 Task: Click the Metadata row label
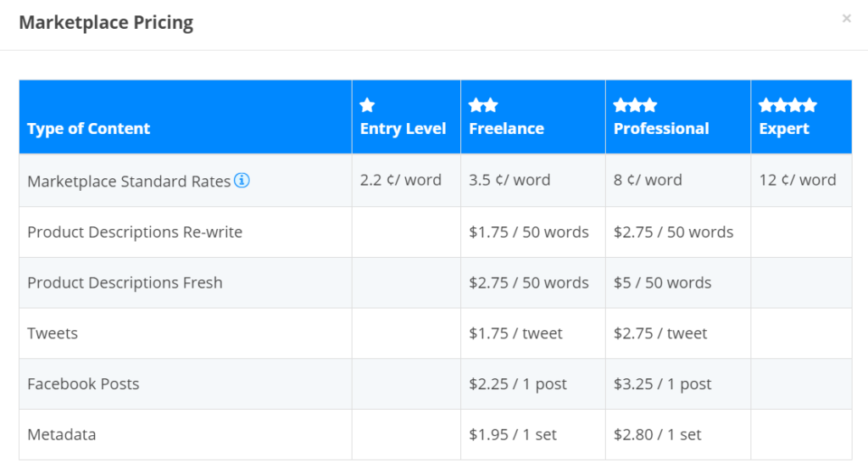[x=61, y=434]
